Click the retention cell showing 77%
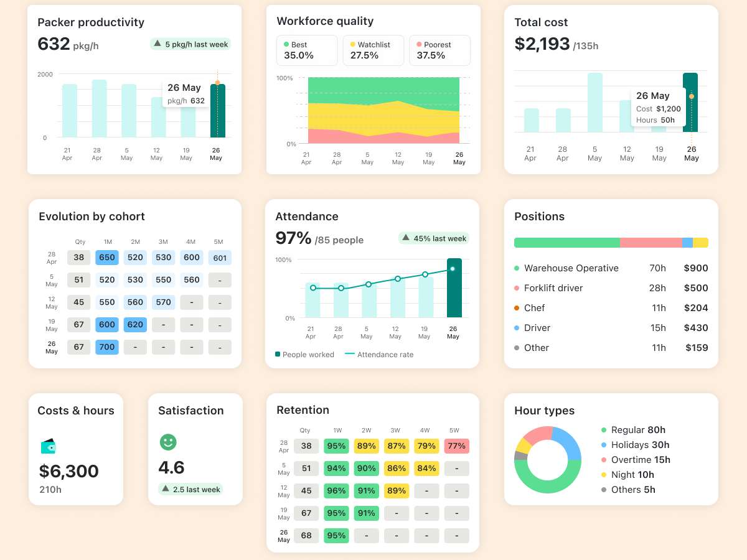Image resolution: width=747 pixels, height=560 pixels. point(456,446)
